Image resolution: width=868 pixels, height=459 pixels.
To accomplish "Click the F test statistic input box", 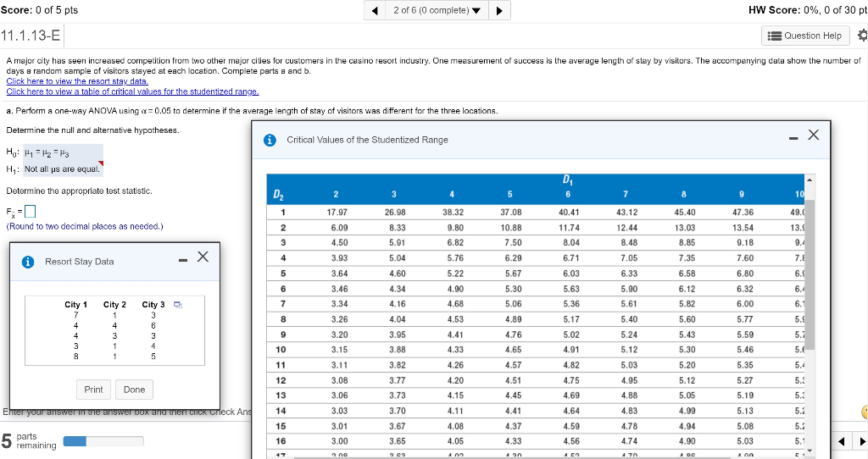I will (x=31, y=211).
